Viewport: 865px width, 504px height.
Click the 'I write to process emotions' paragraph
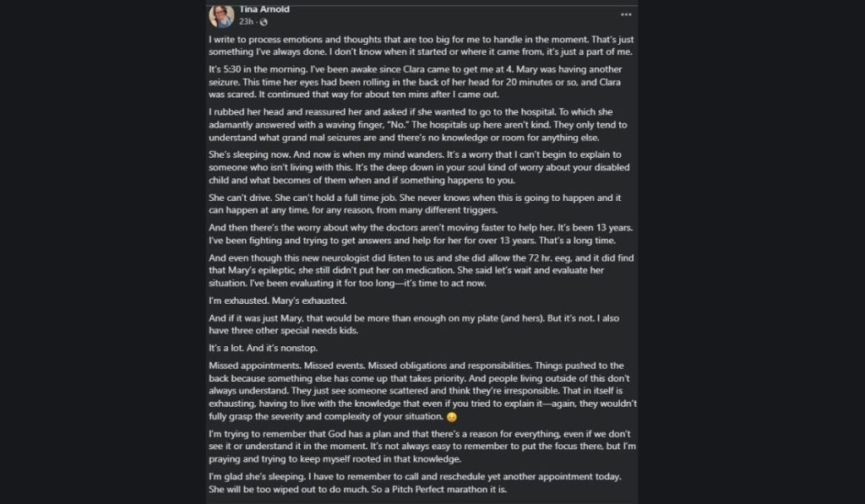421,46
